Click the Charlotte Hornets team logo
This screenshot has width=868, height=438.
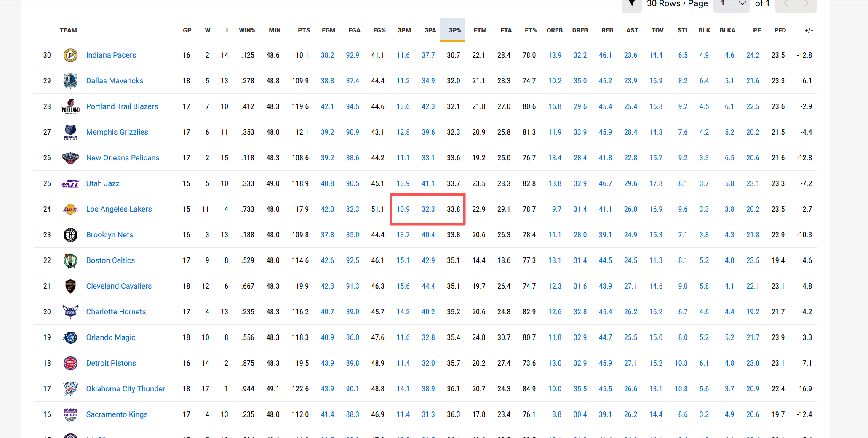point(70,312)
